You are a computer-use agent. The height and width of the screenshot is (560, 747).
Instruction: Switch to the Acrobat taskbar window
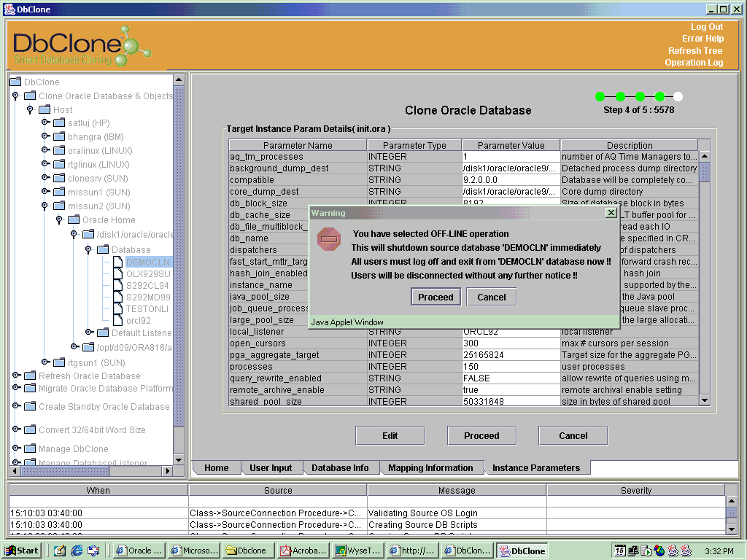click(x=303, y=551)
